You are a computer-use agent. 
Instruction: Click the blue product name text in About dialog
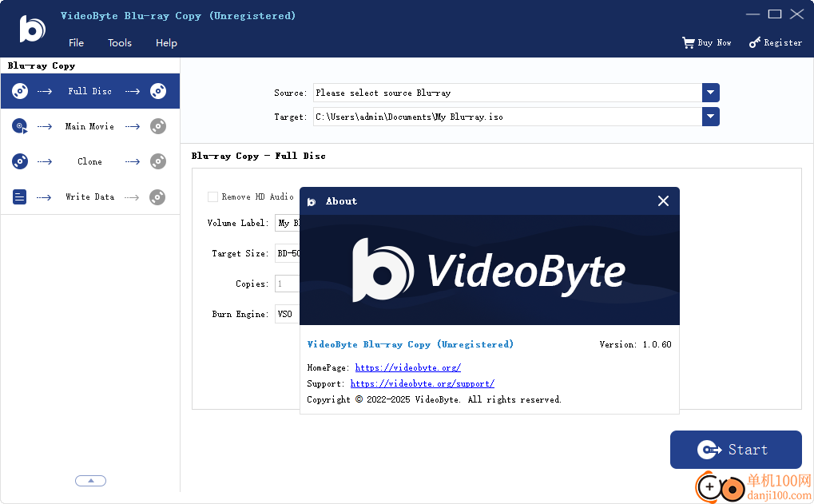click(410, 344)
